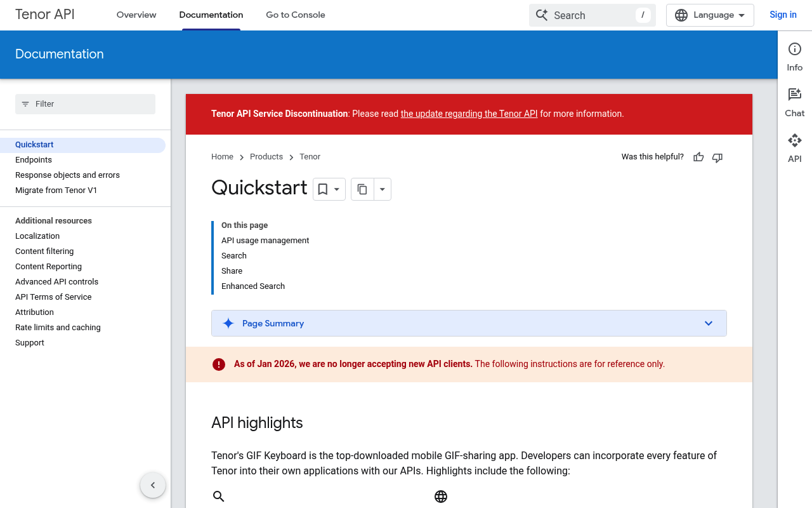Jump to Search section on this page
812x508 pixels.
point(234,256)
